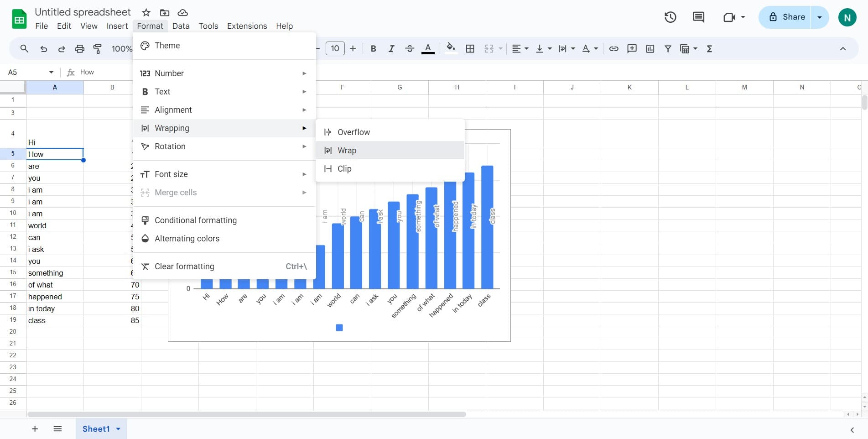Click the Paint format icon
Screen dimensions: 868x439
pos(97,49)
